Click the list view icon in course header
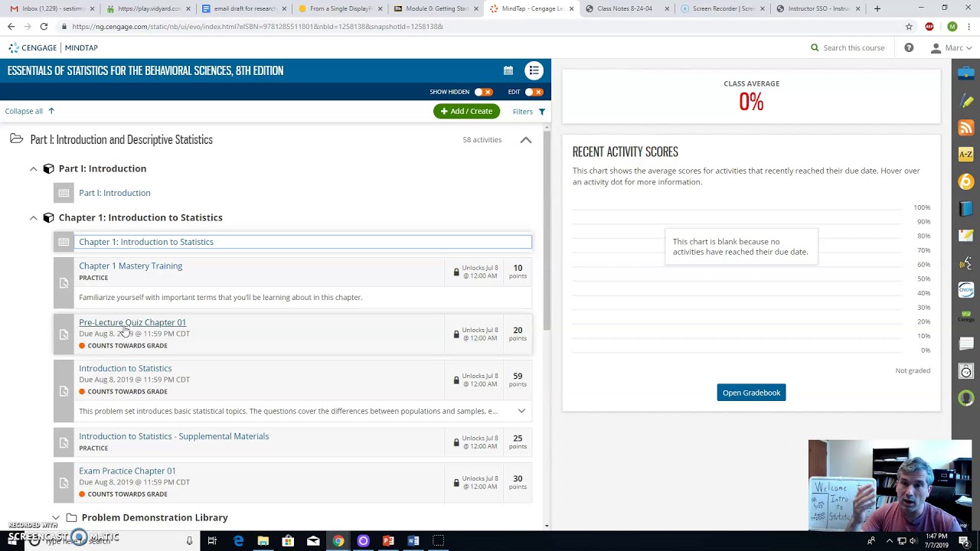980x551 pixels. click(x=534, y=70)
